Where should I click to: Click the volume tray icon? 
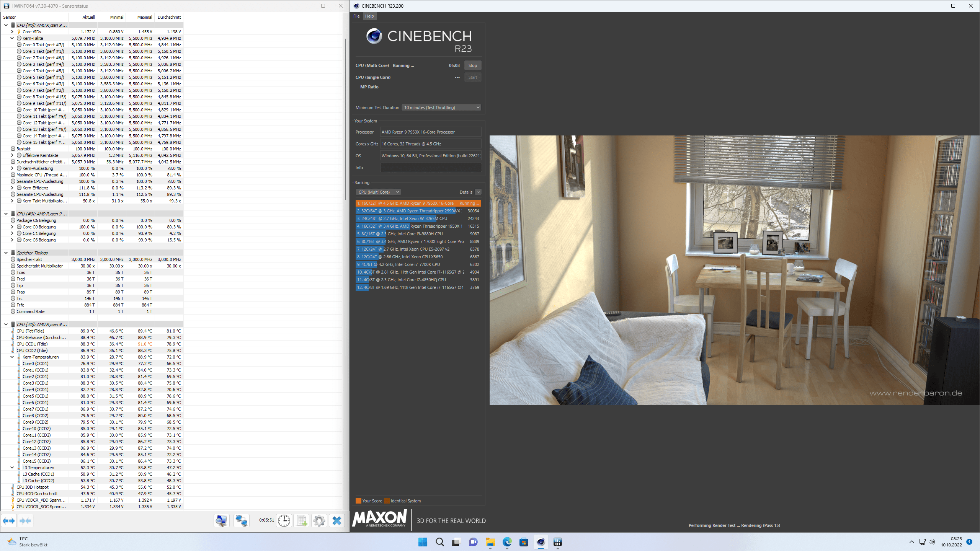[932, 542]
